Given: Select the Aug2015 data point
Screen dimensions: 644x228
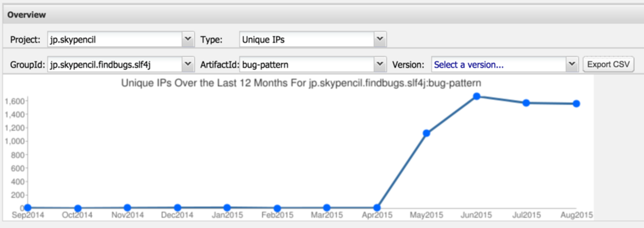Looking at the screenshot, I should (x=576, y=104).
